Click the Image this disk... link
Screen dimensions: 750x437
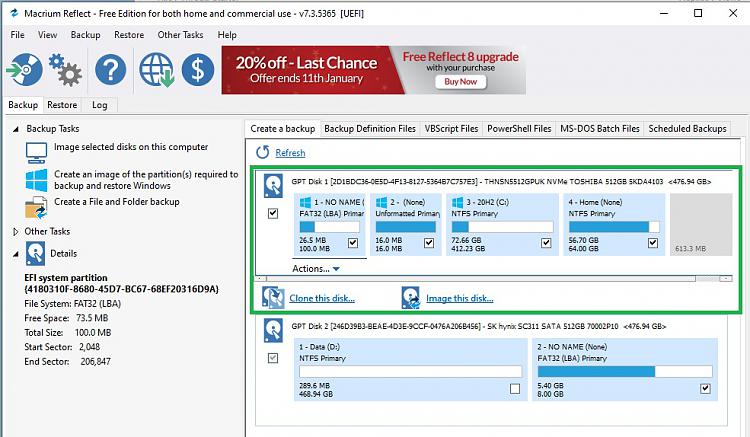460,298
